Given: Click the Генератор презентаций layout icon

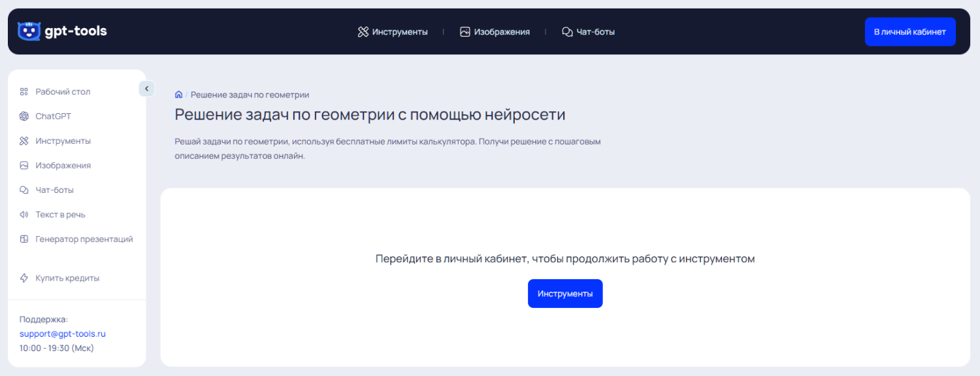Looking at the screenshot, I should pyautogui.click(x=24, y=239).
